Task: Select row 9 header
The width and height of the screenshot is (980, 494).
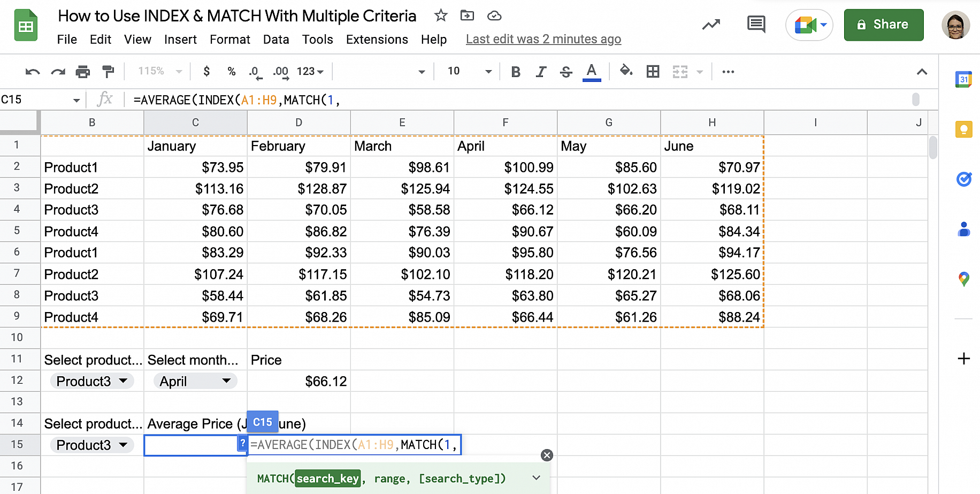Action: (x=17, y=316)
